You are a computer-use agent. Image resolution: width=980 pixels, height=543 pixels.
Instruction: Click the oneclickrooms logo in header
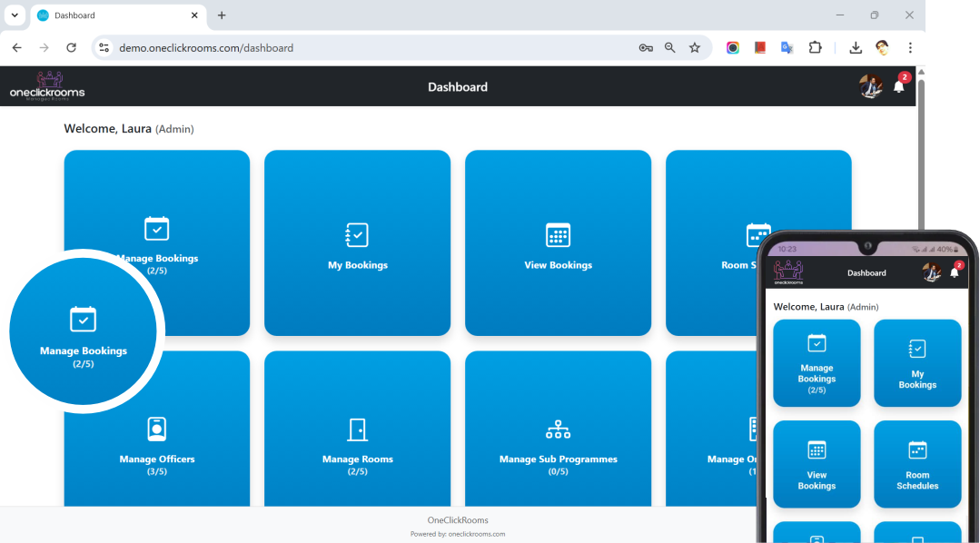point(47,86)
